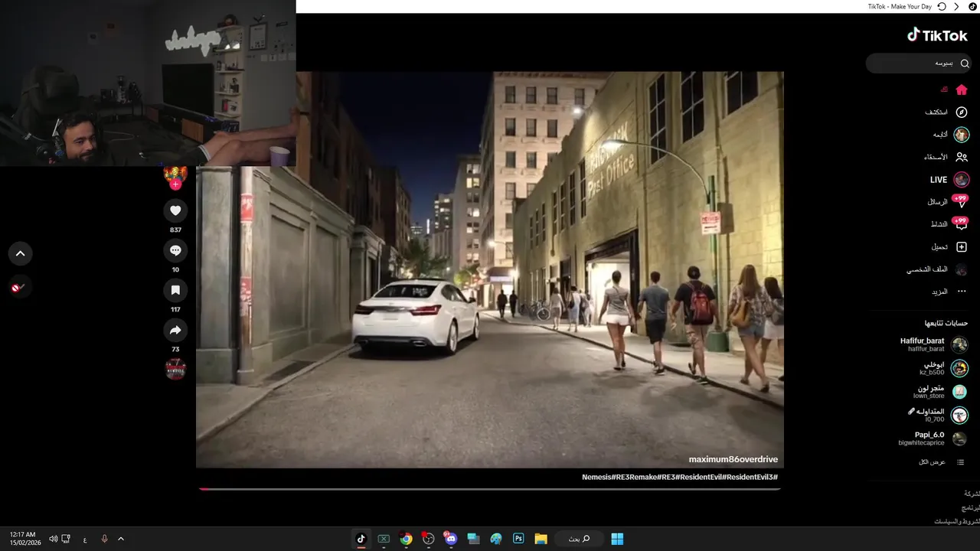
Task: Open the Home icon in TikTok sidebar
Action: pyautogui.click(x=962, y=90)
